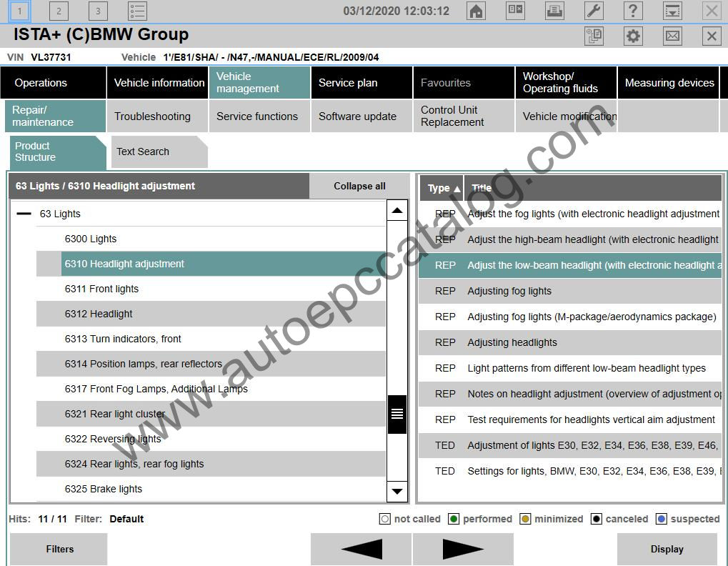The image size is (728, 566).
Task: Select 6322 Reversing lights item
Action: coord(211,440)
